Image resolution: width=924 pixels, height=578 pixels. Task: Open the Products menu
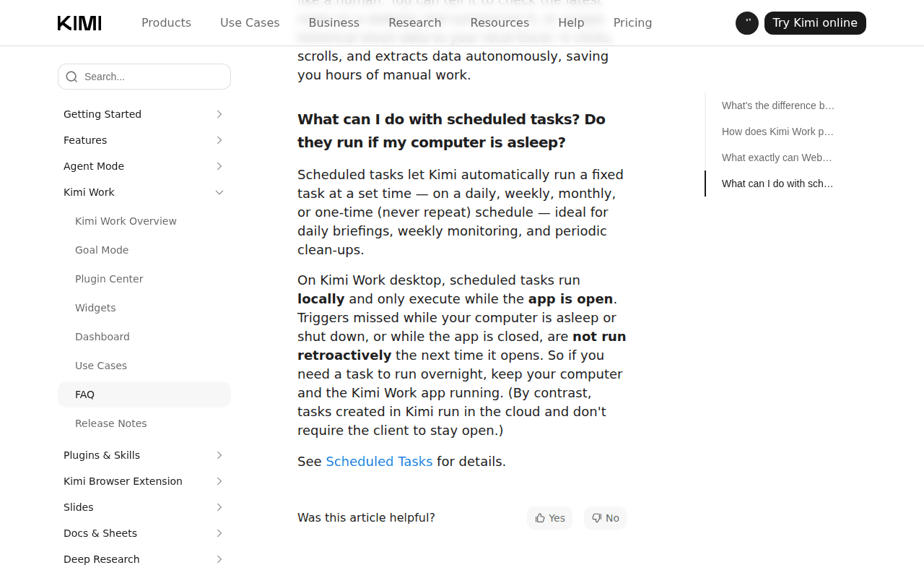(x=166, y=23)
